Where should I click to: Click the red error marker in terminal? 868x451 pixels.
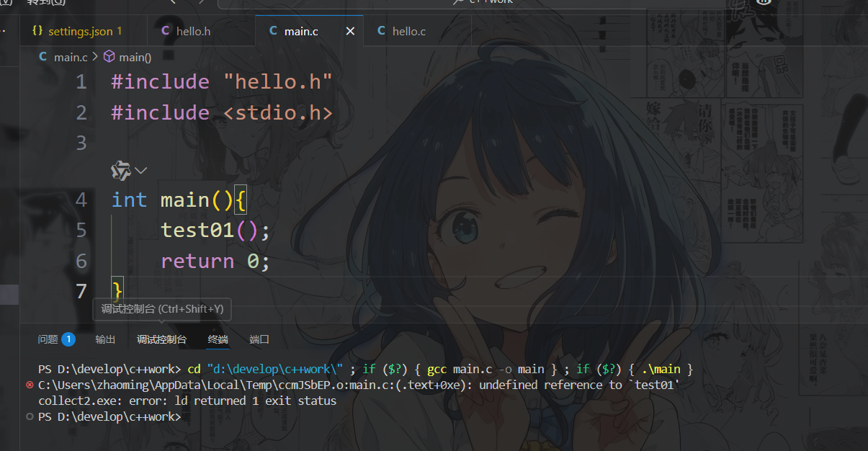[30, 385]
